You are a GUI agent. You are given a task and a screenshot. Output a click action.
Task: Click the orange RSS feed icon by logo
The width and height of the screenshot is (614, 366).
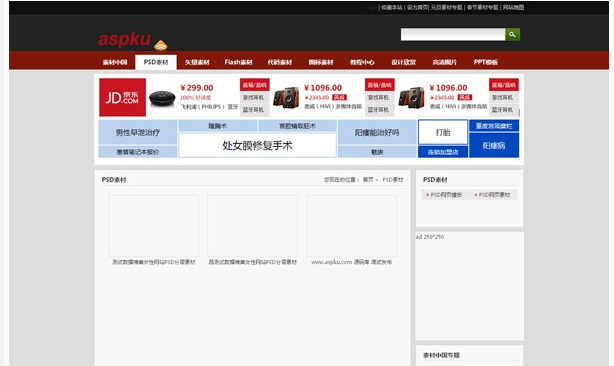click(161, 45)
